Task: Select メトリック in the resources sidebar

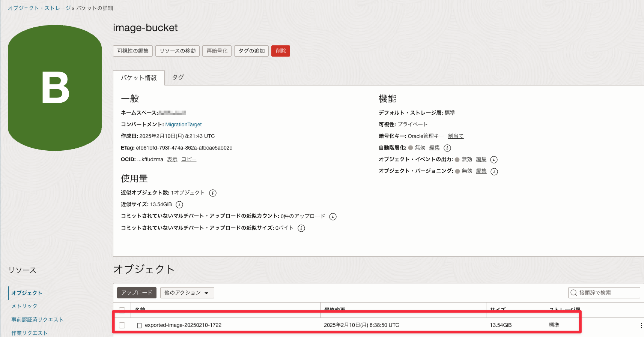Action: (24, 306)
